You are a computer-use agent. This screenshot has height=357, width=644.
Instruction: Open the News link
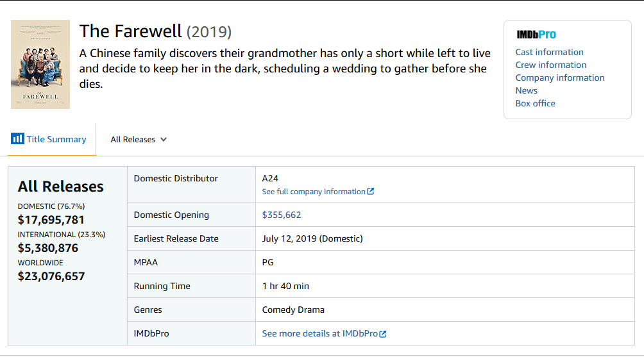526,90
